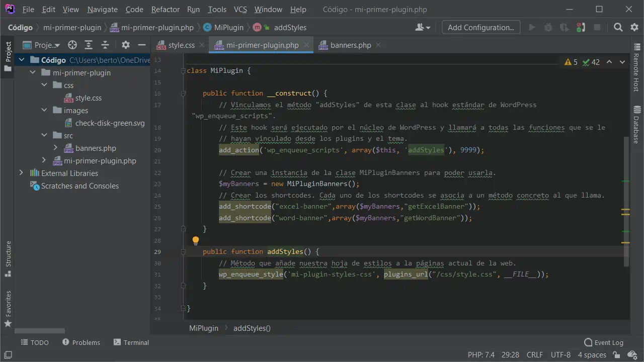Screen dimensions: 644x362
Task: Click MiPlugin in the navigation bar
Action: (x=223, y=27)
